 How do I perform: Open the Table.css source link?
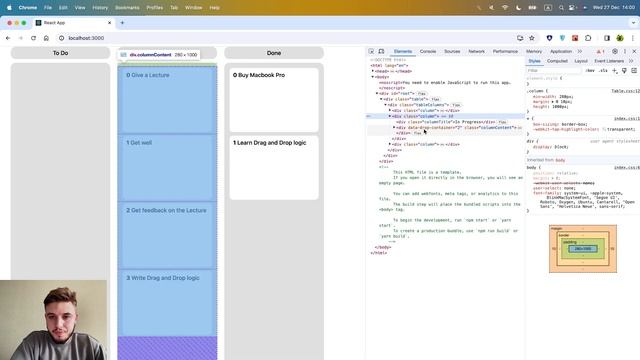tap(625, 91)
